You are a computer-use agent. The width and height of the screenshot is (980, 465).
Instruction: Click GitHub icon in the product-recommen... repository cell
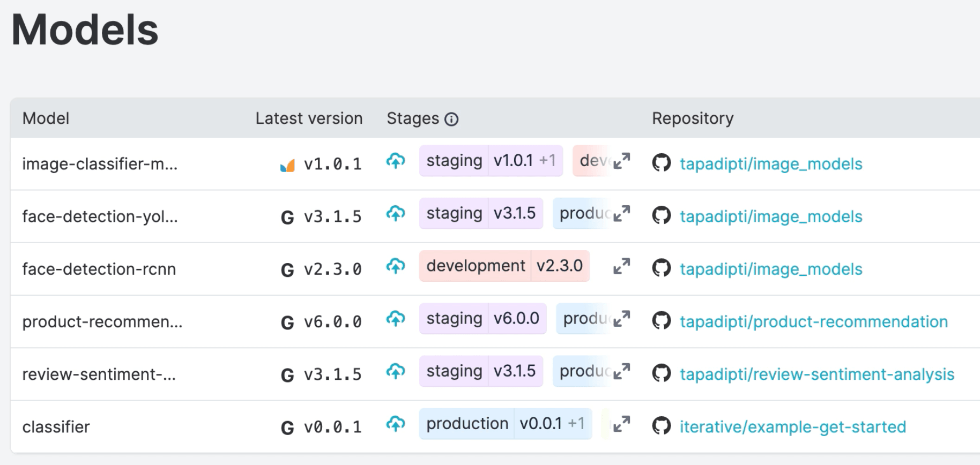[661, 321]
